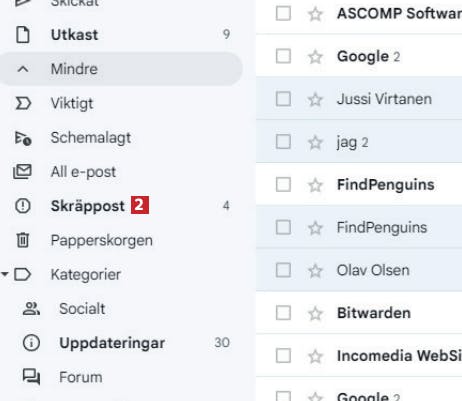Viewport: 462px width, 401px height.
Task: Collapse the Kategorier tree arrow
Action: point(4,274)
